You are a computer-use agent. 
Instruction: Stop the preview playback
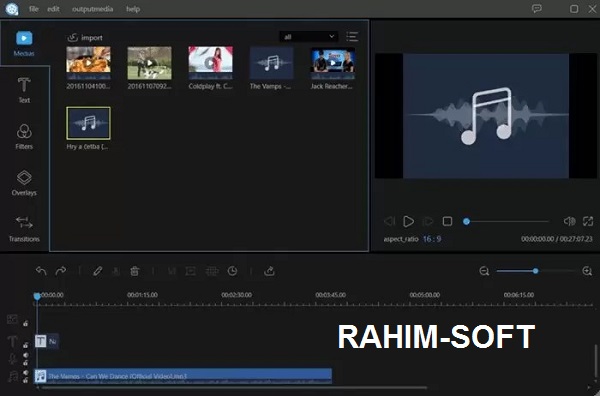447,221
